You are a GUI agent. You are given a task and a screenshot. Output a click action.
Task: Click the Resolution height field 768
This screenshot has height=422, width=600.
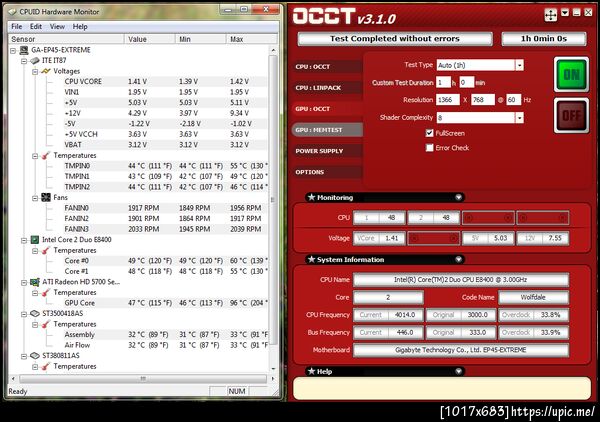click(483, 100)
